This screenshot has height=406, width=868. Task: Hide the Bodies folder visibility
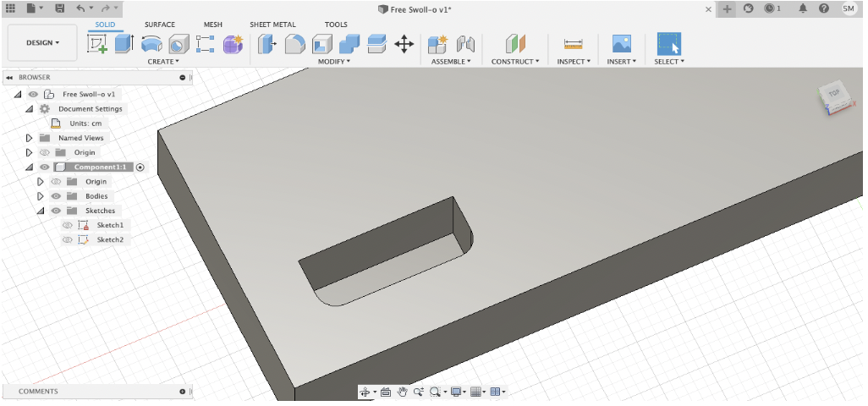click(x=56, y=196)
